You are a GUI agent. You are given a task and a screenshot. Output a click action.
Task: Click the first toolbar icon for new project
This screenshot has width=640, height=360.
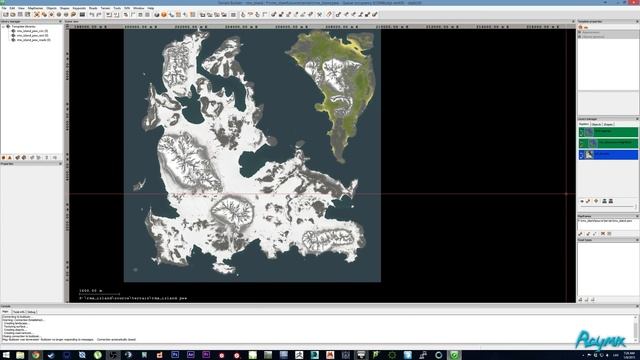[6, 14]
